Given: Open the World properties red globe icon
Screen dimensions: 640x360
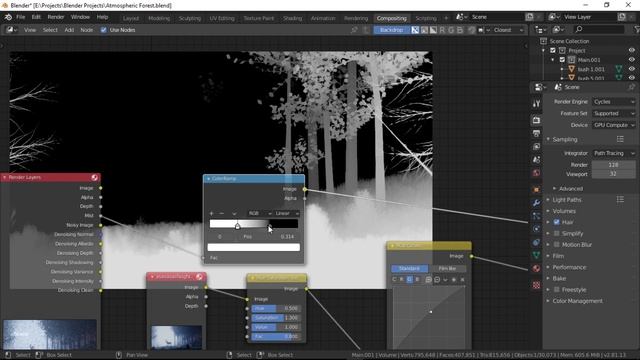Looking at the screenshot, I should [536, 173].
